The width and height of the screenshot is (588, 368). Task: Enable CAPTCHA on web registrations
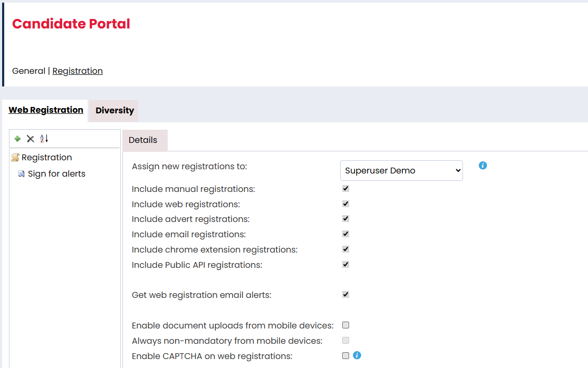pyautogui.click(x=345, y=356)
